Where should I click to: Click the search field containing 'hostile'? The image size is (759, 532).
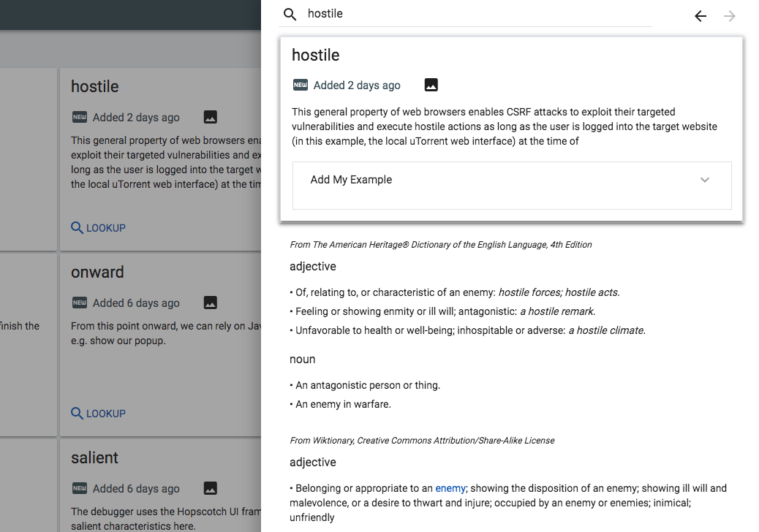465,14
